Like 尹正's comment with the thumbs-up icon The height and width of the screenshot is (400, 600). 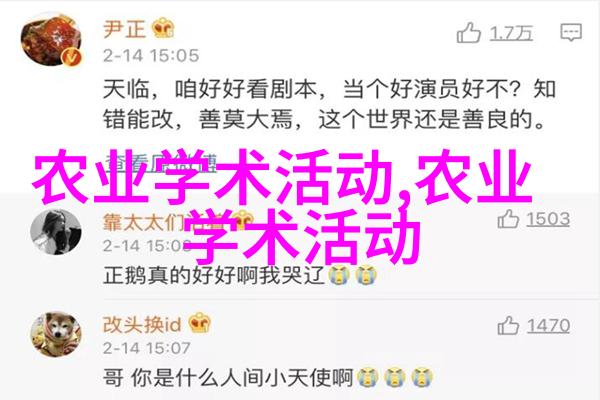[469, 33]
